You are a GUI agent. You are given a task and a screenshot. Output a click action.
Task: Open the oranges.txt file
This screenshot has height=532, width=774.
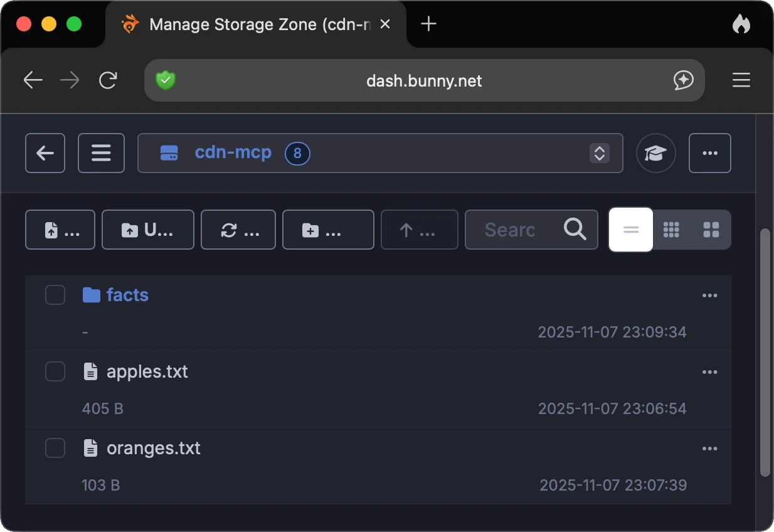point(154,448)
